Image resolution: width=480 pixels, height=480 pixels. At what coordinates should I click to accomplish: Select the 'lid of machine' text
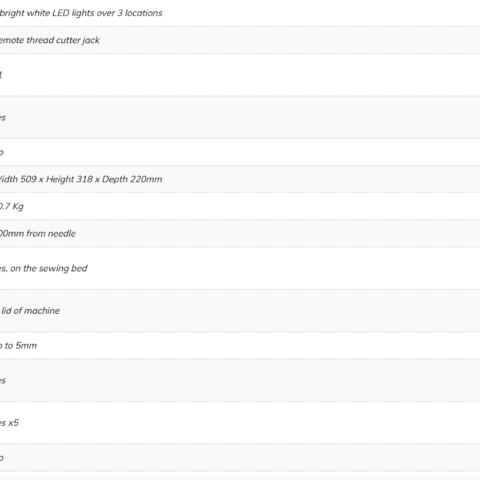click(30, 311)
